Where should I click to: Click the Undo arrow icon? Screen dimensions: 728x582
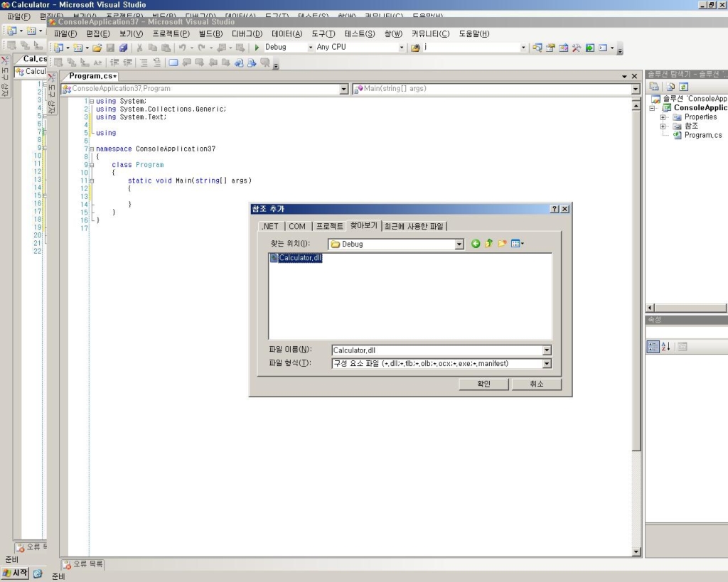click(183, 48)
